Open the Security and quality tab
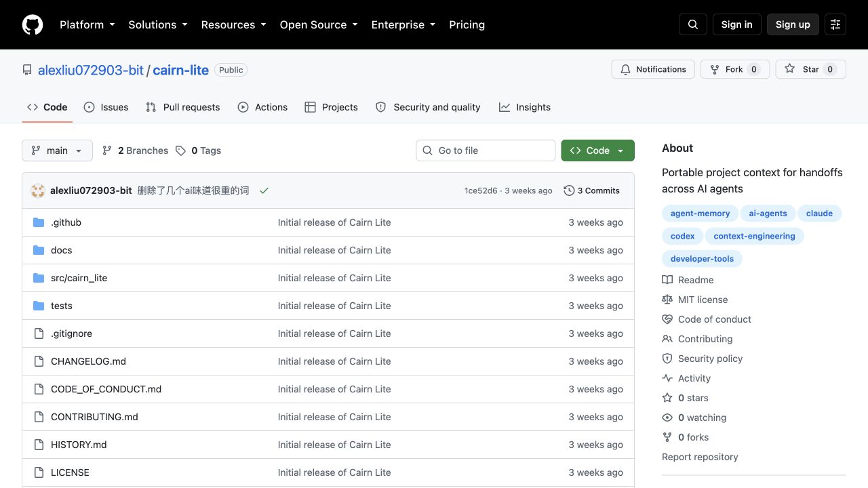The image size is (868, 488). (x=428, y=107)
